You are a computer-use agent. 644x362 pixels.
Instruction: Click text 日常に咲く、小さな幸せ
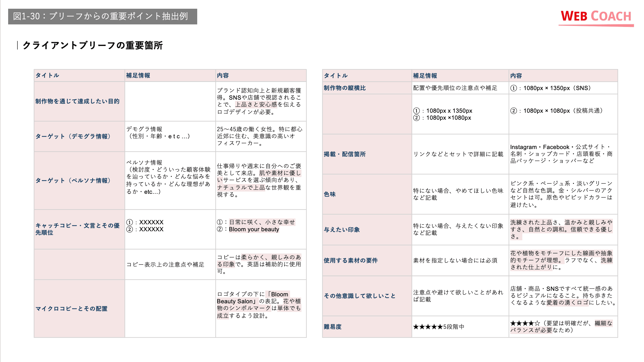point(262,222)
